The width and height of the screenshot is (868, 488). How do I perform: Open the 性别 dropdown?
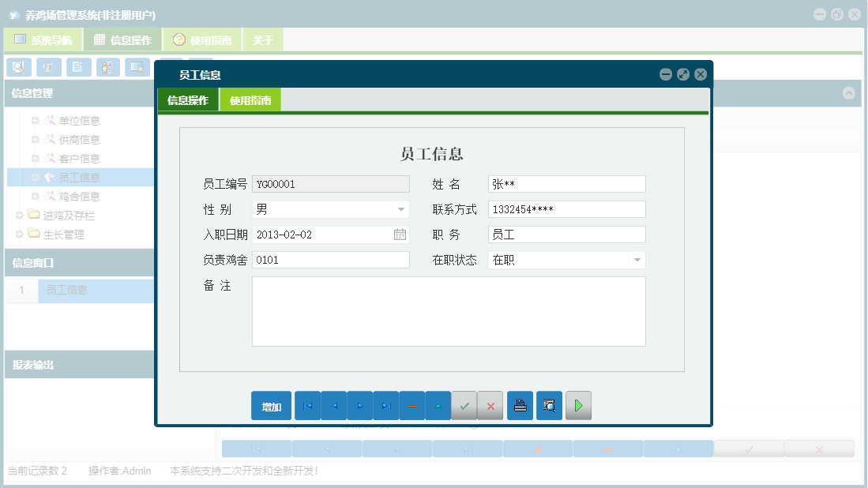[401, 210]
